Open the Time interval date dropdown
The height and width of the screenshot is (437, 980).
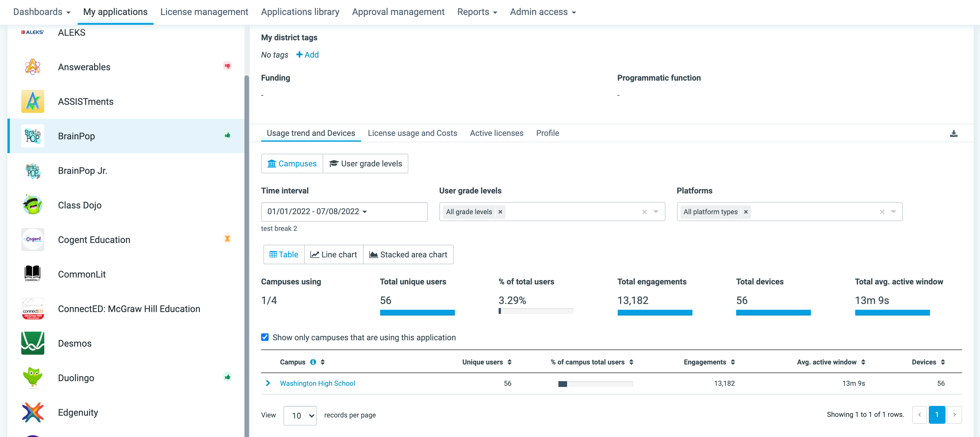pos(344,212)
